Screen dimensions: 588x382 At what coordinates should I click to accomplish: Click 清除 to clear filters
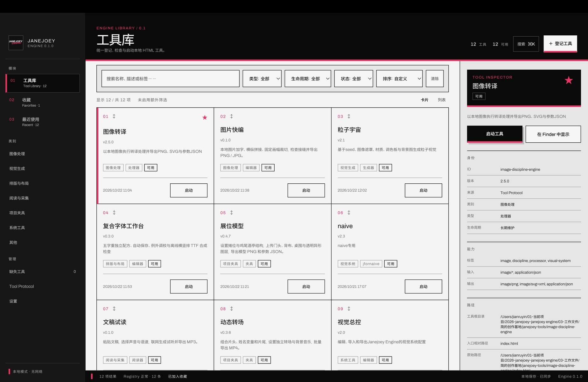pos(435,79)
